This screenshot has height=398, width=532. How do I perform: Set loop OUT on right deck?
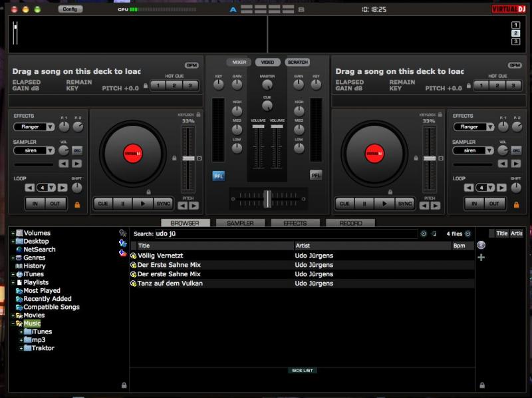point(494,204)
